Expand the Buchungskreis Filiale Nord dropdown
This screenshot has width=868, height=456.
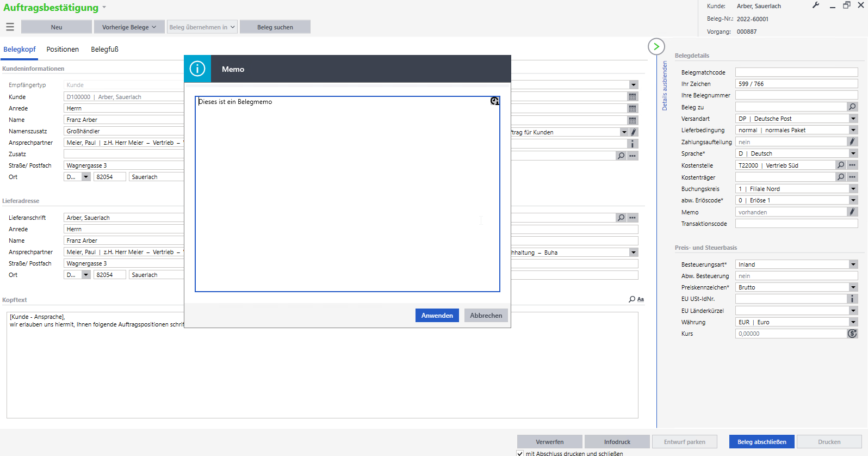pyautogui.click(x=853, y=189)
